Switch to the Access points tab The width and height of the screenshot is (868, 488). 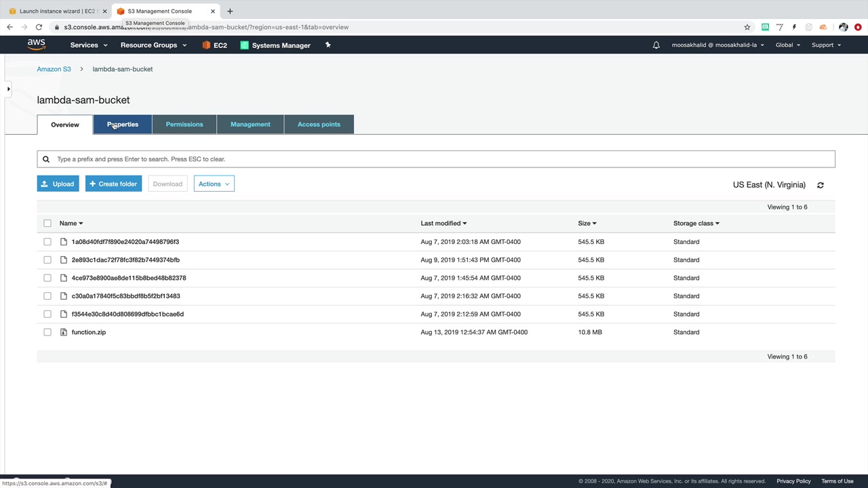pyautogui.click(x=319, y=125)
